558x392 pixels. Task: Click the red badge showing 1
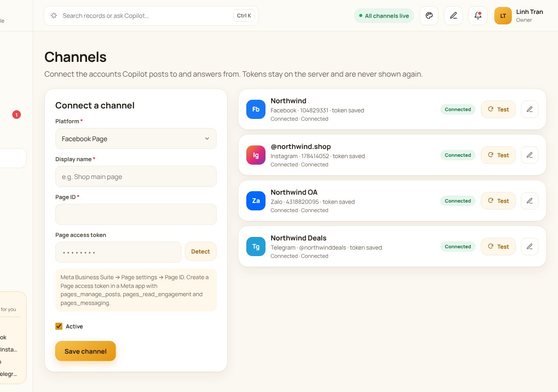point(17,115)
